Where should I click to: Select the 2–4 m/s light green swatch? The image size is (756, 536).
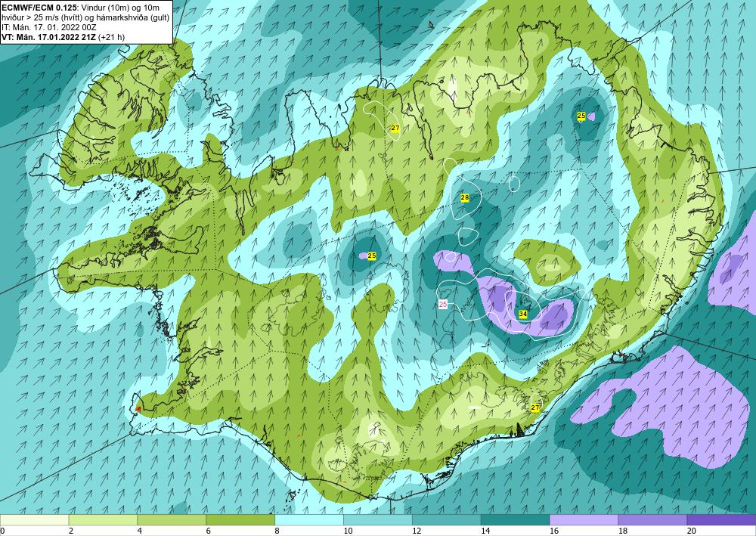[x=103, y=520]
